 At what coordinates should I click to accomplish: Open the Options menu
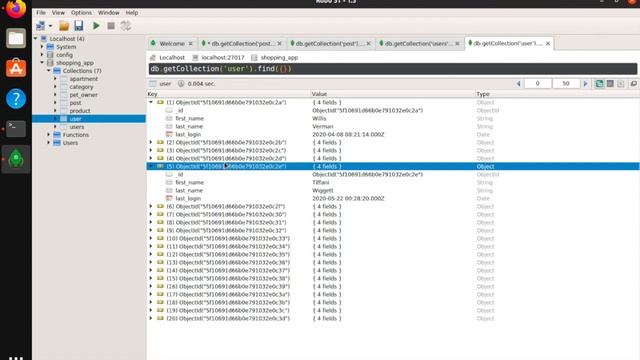click(x=81, y=13)
